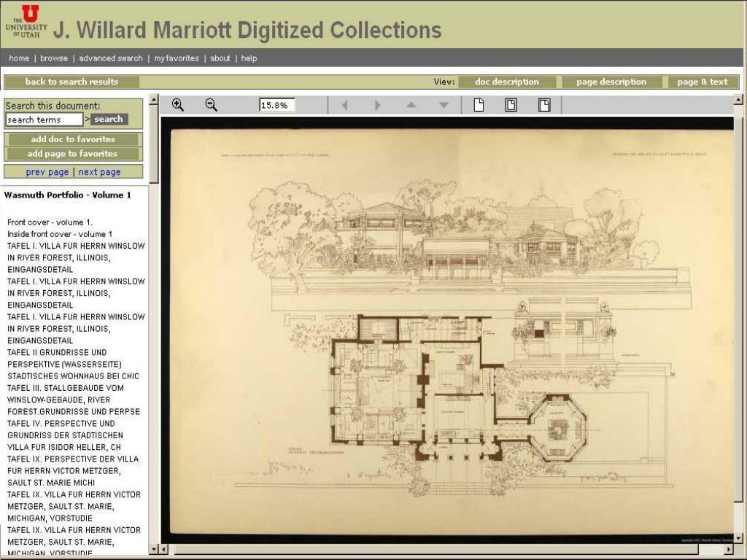The height and width of the screenshot is (560, 747).
Task: Switch to page & text view
Action: click(x=703, y=82)
